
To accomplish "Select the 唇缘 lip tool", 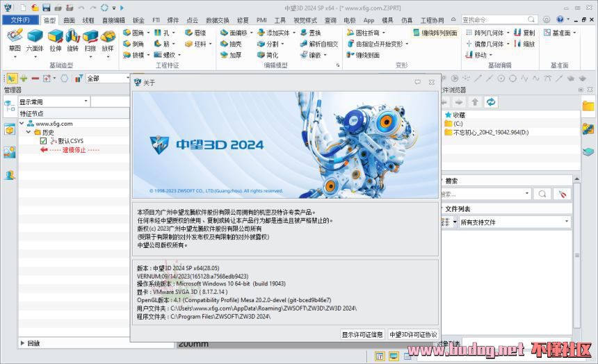I will [x=195, y=33].
